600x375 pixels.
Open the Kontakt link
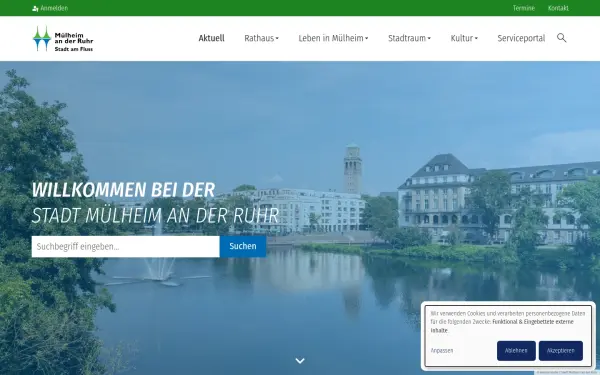coord(558,8)
